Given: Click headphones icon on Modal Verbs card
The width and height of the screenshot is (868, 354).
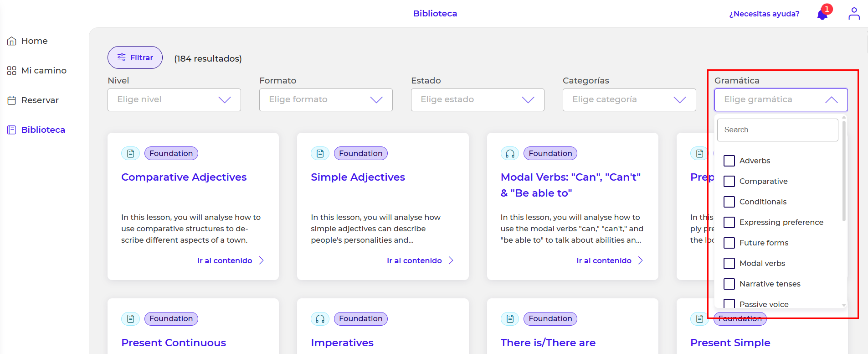Looking at the screenshot, I should pyautogui.click(x=510, y=154).
